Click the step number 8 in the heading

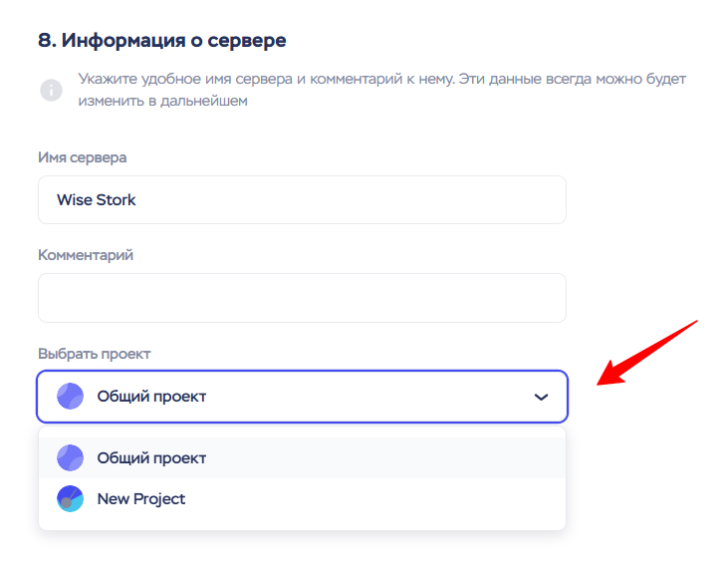[45, 41]
